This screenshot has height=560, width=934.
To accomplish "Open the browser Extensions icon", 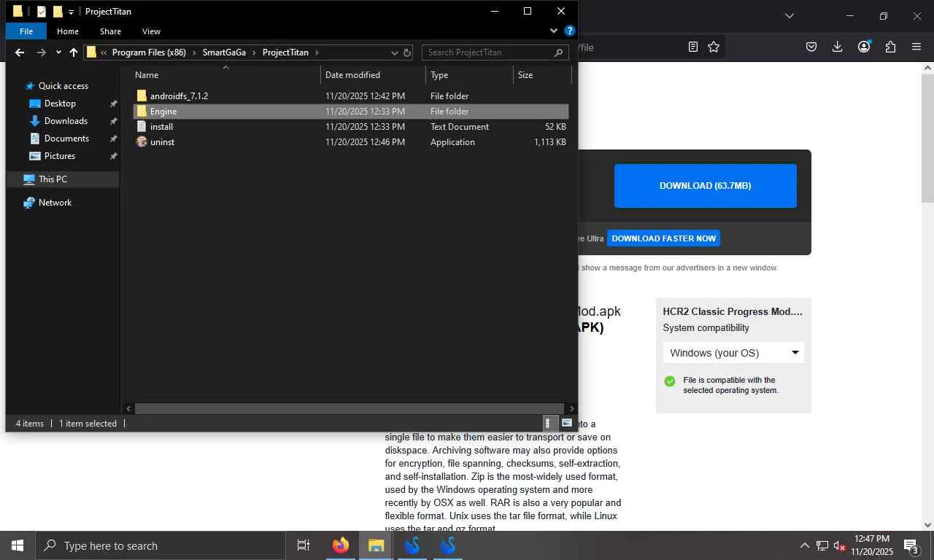I will pyautogui.click(x=890, y=47).
